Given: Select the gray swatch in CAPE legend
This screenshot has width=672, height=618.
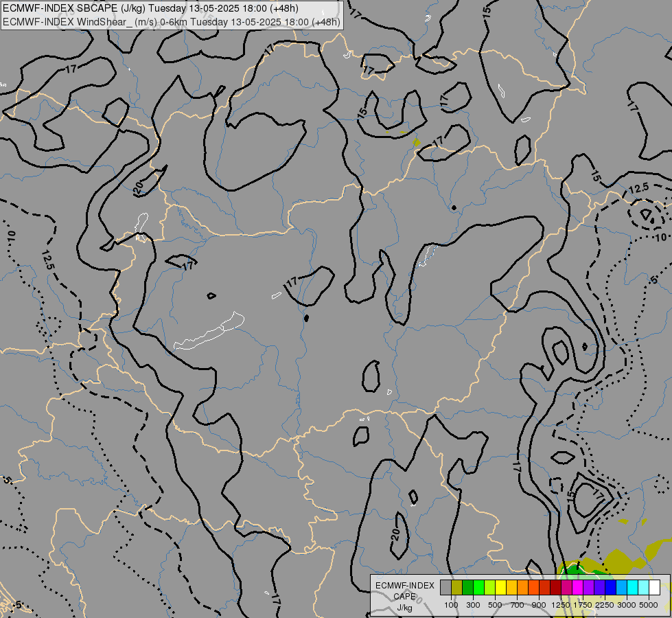Looking at the screenshot, I should tap(445, 587).
